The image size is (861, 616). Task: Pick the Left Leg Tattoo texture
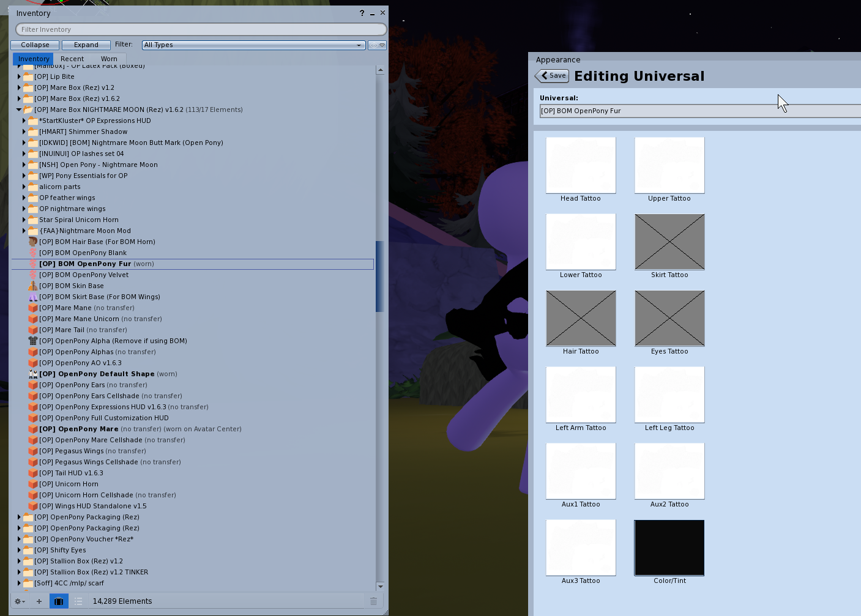(x=669, y=395)
